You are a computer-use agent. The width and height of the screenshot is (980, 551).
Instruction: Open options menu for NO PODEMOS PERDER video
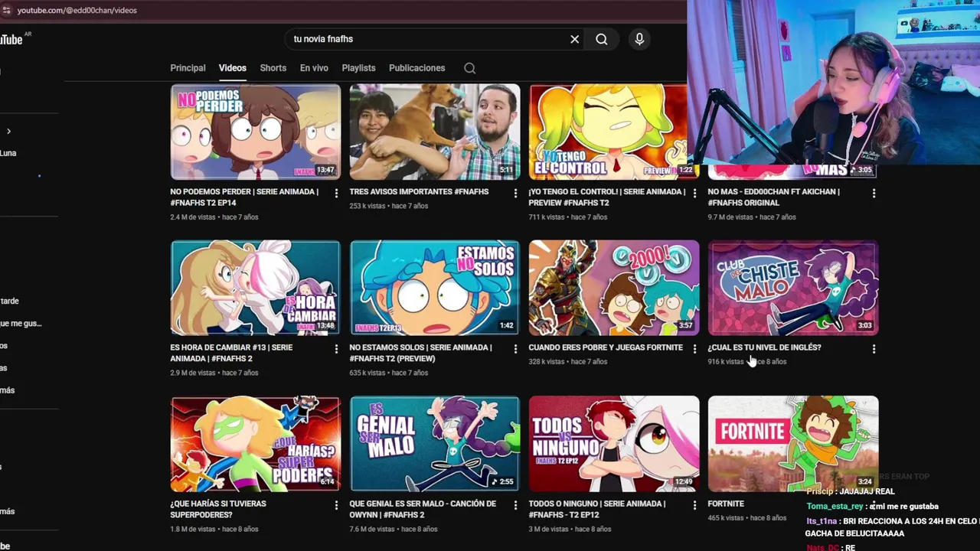pos(336,194)
